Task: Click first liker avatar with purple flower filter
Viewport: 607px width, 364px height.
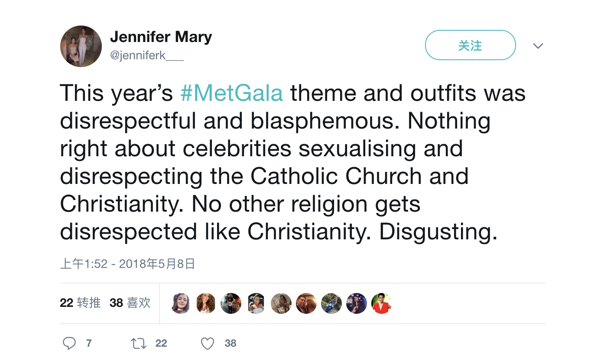Action: point(181,303)
